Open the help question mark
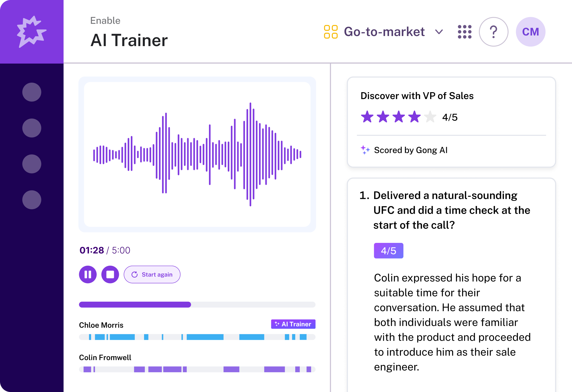 coord(493,32)
